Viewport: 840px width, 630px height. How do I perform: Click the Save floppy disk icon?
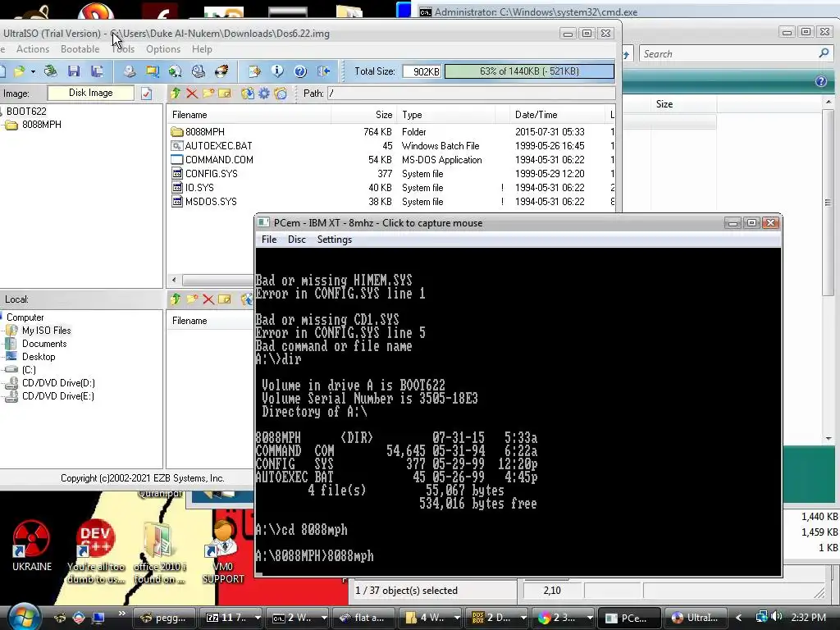pos(74,71)
